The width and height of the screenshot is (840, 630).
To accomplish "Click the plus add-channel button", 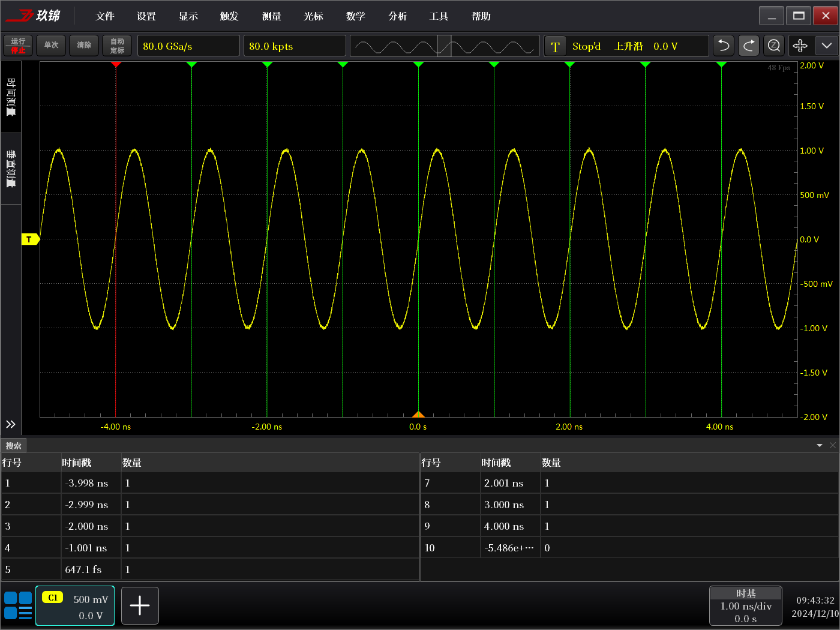I will pyautogui.click(x=140, y=605).
